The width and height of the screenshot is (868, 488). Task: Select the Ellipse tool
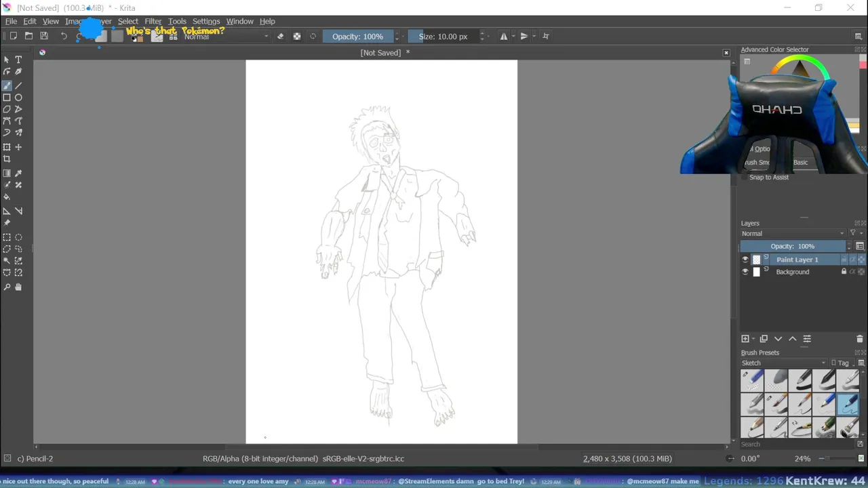[x=18, y=98]
